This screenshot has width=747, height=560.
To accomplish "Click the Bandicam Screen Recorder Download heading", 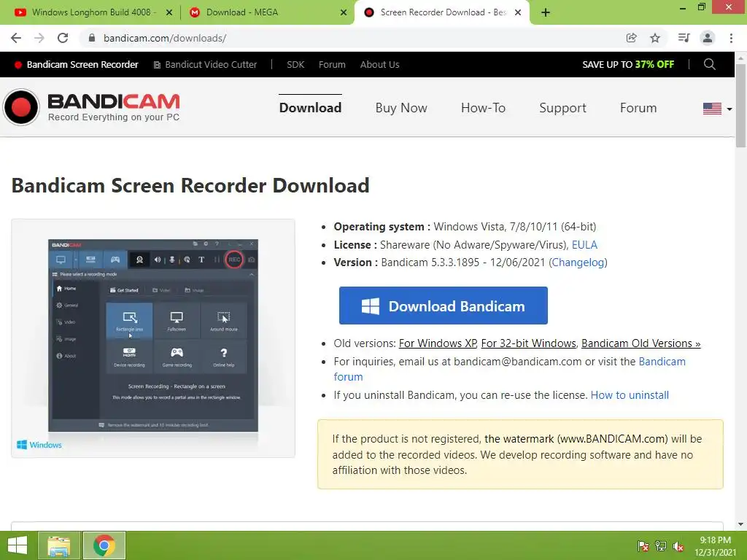I will [190, 186].
